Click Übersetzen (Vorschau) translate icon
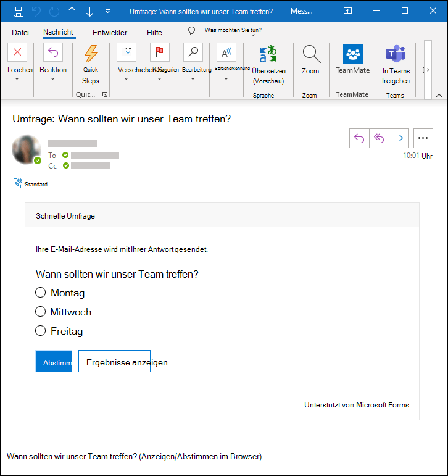Screen dimensions: 448x476 [x=268, y=54]
